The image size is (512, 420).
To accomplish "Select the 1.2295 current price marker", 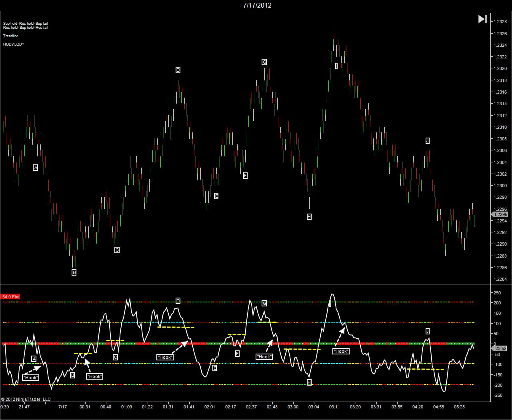I will (x=500, y=214).
